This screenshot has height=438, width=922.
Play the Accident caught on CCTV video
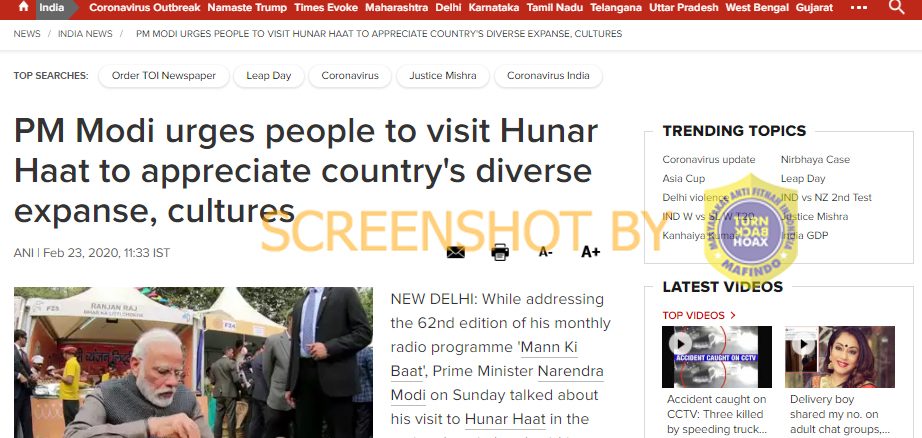[x=680, y=343]
